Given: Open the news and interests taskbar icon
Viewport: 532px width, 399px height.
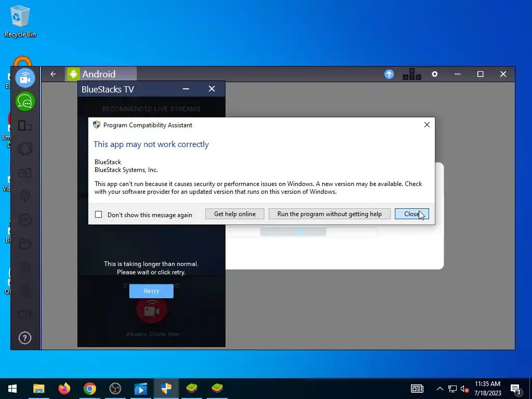Looking at the screenshot, I should (417, 389).
